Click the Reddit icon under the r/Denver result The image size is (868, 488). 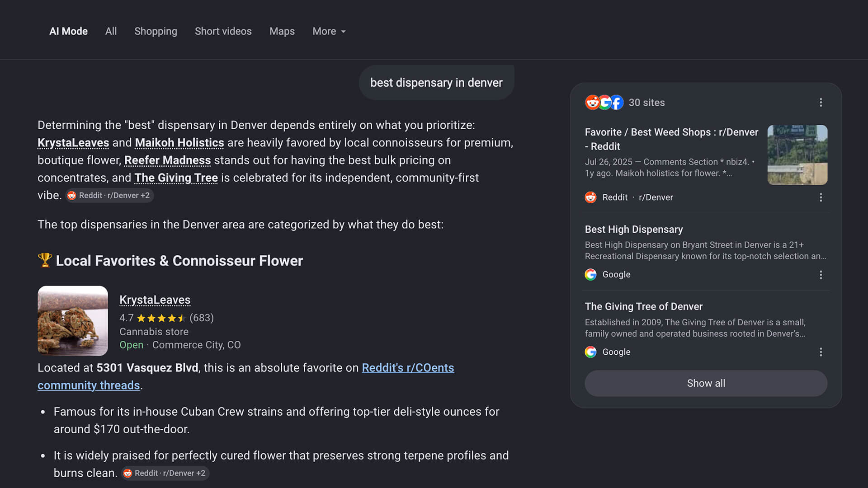click(590, 197)
